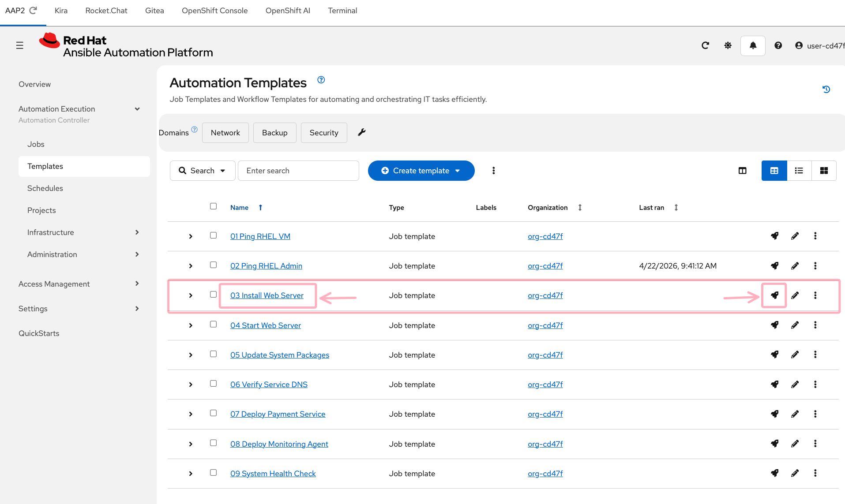Expand the 09 System Health Check row

[x=190, y=474]
